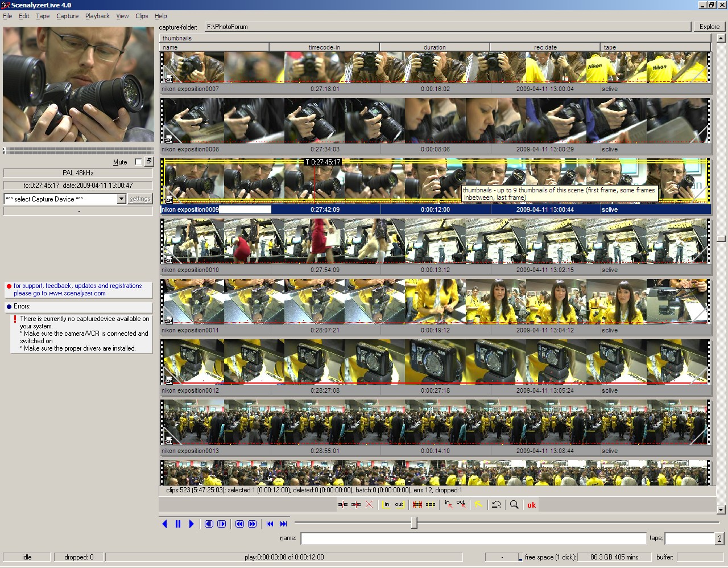This screenshot has height=568, width=728.
Task: Jump to the next scene with skip-forward button
Action: (283, 524)
